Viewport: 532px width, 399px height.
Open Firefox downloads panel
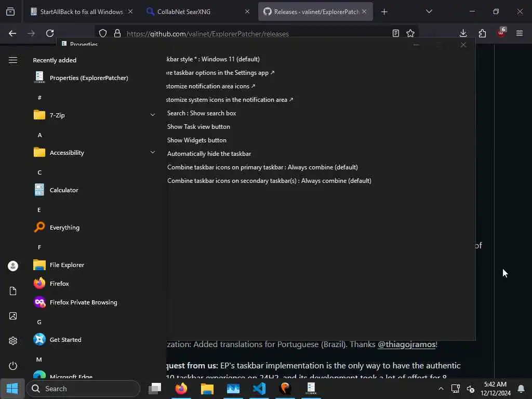pos(463,33)
